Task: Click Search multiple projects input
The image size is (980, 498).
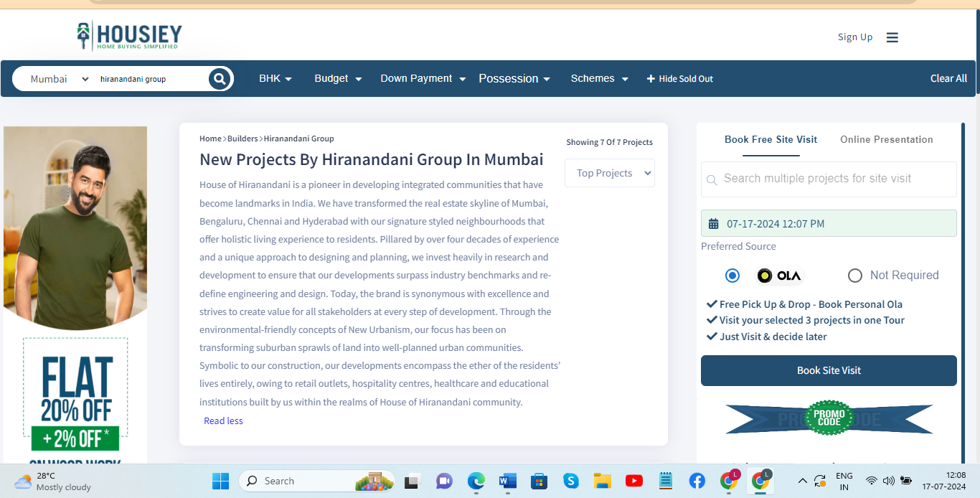Action: coord(829,179)
